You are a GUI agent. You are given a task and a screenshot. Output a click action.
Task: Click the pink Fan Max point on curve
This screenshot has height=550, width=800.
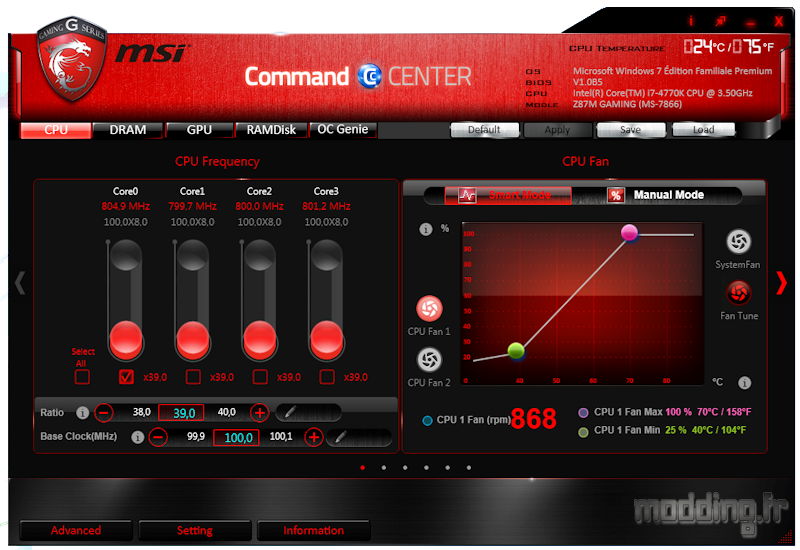(629, 233)
